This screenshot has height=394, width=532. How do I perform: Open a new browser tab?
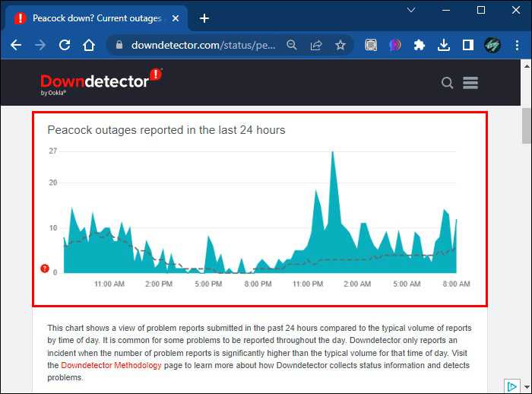[x=204, y=18]
